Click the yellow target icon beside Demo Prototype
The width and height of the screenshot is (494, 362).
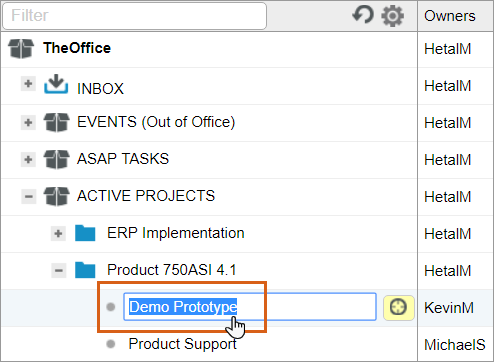(399, 307)
